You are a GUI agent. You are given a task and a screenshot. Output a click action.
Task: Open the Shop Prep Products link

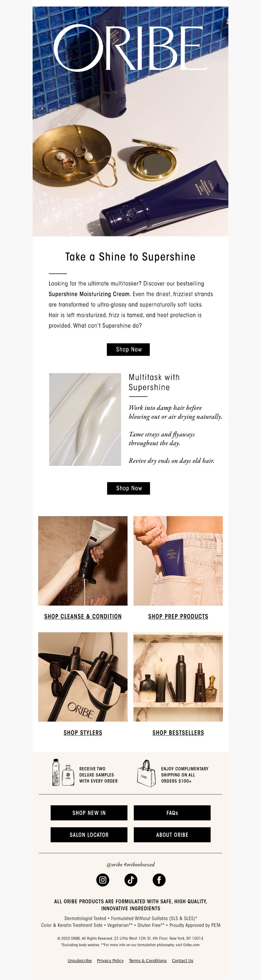(178, 617)
